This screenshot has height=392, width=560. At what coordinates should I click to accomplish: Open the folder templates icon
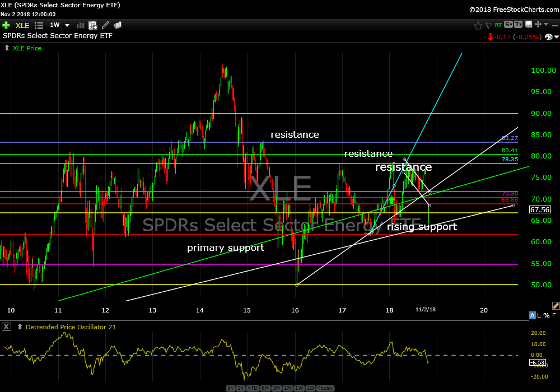[118, 25]
